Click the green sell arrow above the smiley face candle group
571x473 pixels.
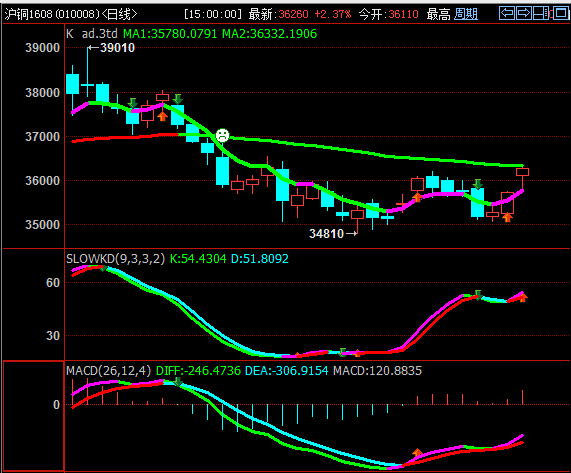(177, 99)
